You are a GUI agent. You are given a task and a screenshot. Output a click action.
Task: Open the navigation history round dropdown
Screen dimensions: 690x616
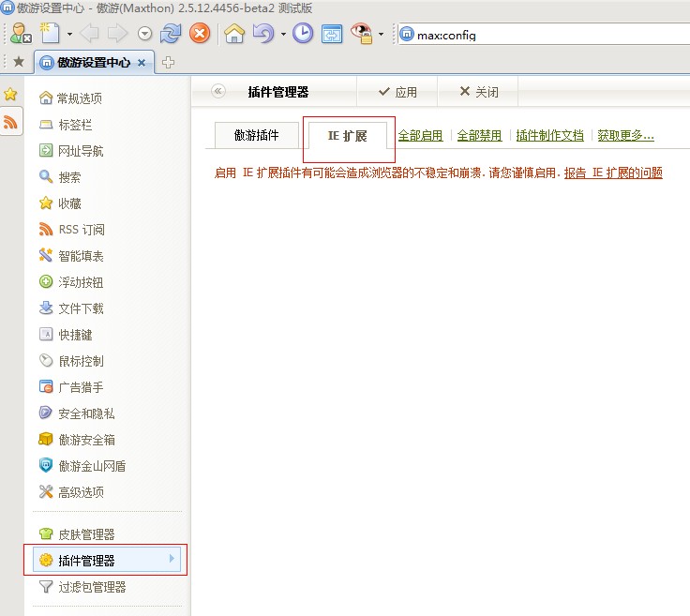[144, 34]
